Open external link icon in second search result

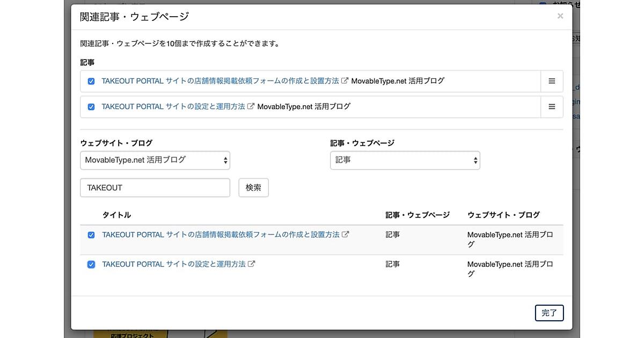[x=251, y=264]
